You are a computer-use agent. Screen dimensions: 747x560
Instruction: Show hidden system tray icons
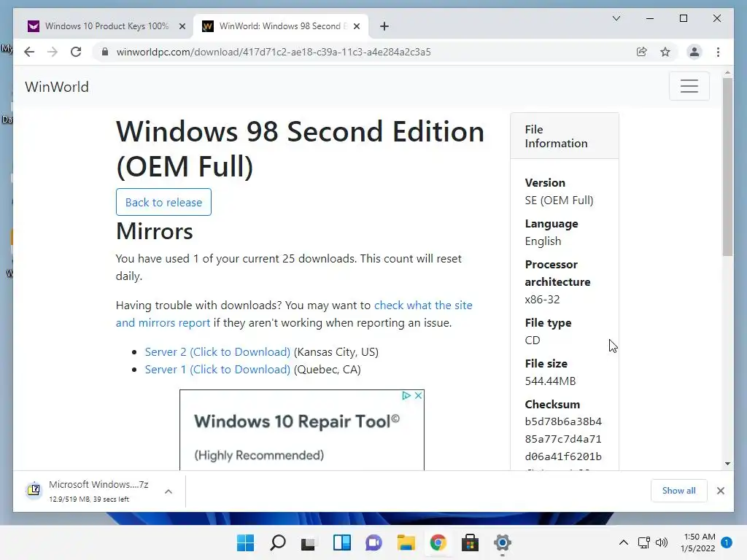pos(623,542)
